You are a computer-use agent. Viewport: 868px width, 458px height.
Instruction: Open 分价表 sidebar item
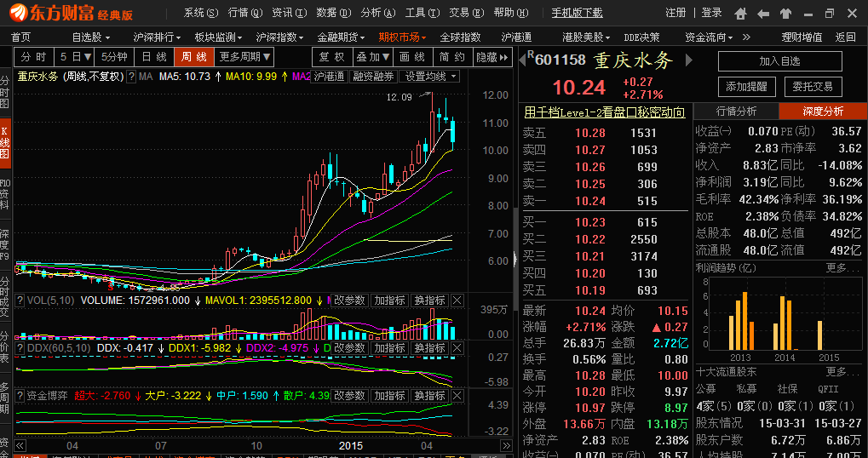[5, 347]
